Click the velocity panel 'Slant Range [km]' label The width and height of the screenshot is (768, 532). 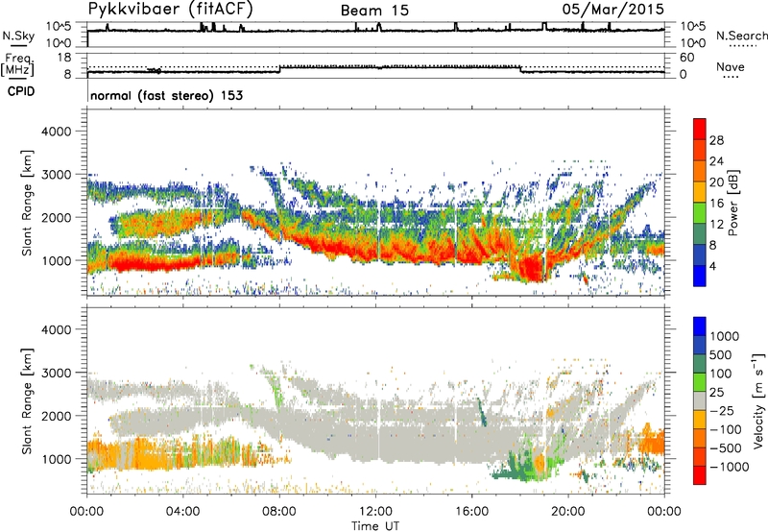(x=27, y=400)
